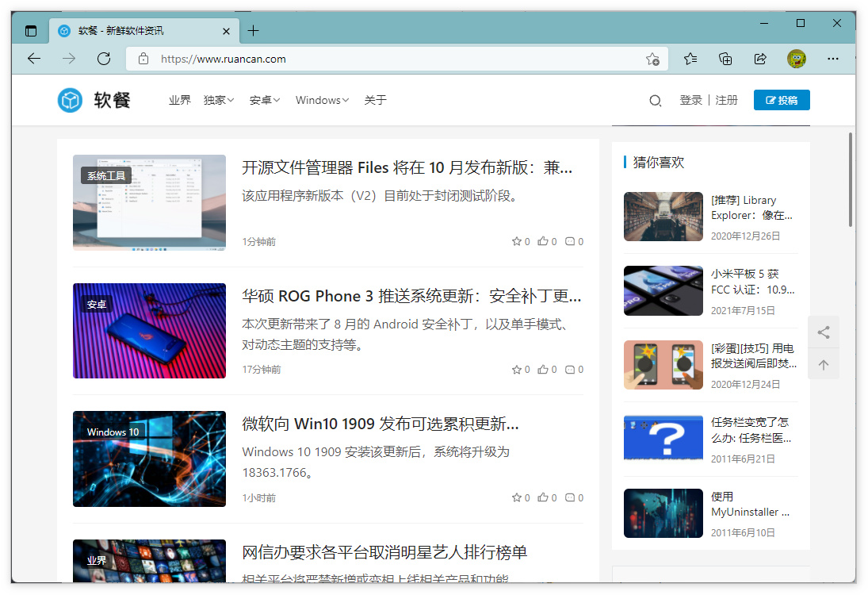
Task: Open Edge Collections from the toolbar
Action: [x=725, y=58]
